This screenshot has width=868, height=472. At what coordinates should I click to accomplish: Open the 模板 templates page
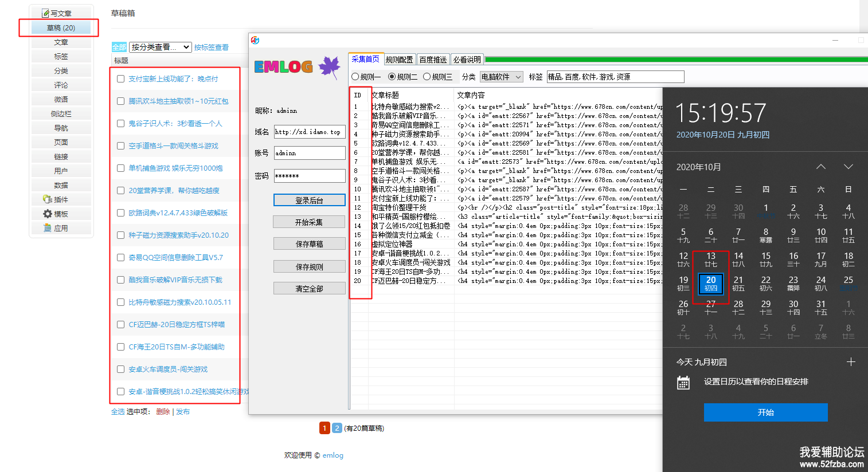(x=61, y=214)
